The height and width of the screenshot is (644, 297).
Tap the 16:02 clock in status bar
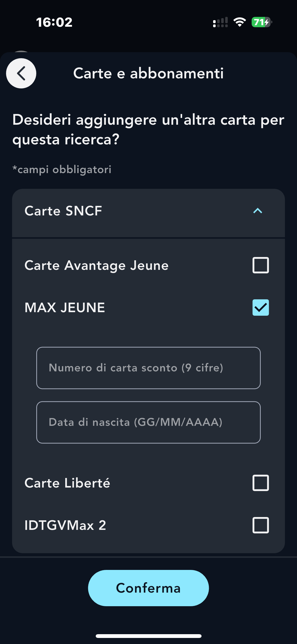coord(54,22)
